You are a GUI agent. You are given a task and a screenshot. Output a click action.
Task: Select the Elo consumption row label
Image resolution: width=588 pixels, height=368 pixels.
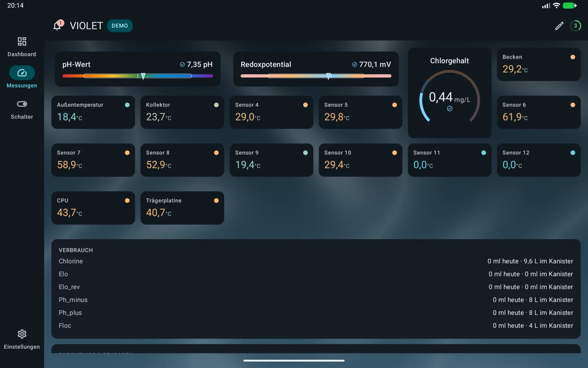click(63, 274)
